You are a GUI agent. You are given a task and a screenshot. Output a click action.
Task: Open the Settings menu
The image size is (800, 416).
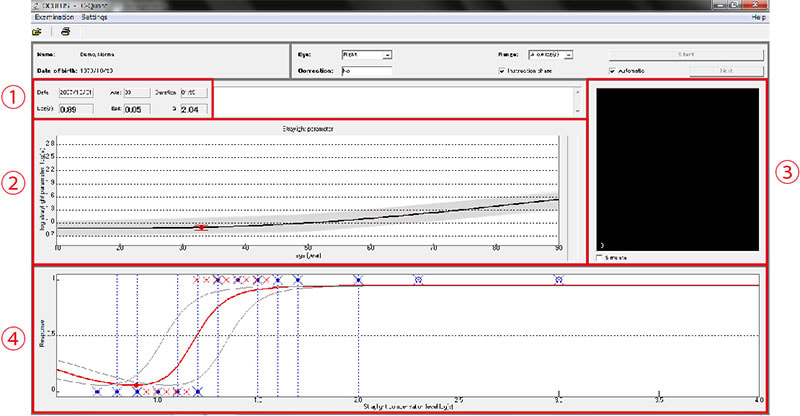[x=94, y=17]
